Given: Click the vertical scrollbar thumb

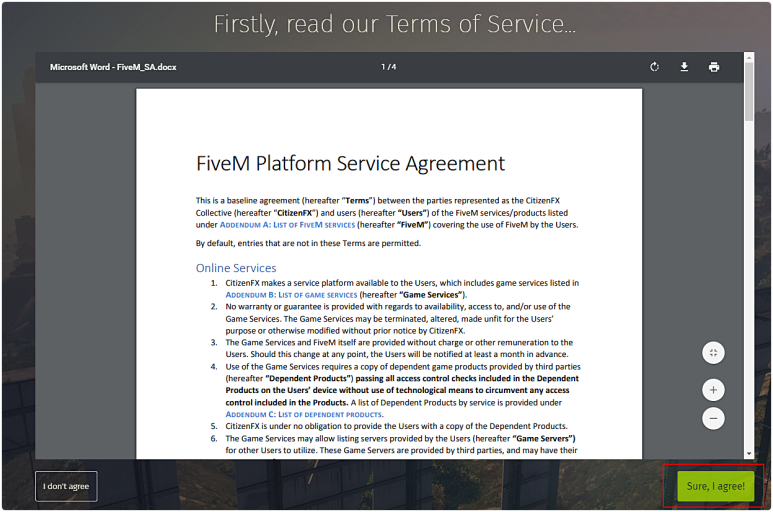Looking at the screenshot, I should 749,92.
